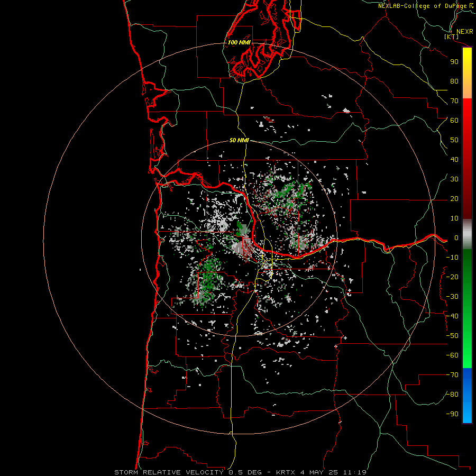Click the 80 value on the velocity scale
Screen dimensions: 476x476
(x=454, y=81)
